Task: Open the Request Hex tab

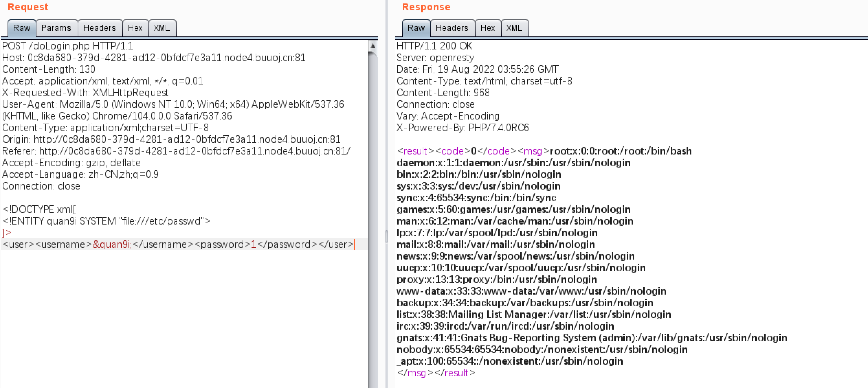Action: [135, 28]
